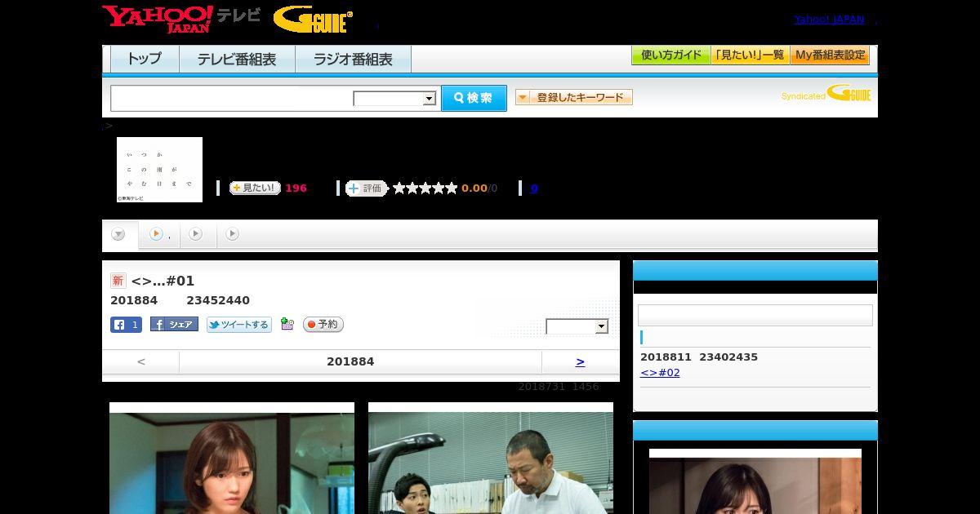Click the 23452440 broadcast time text
980x514 pixels.
click(218, 300)
